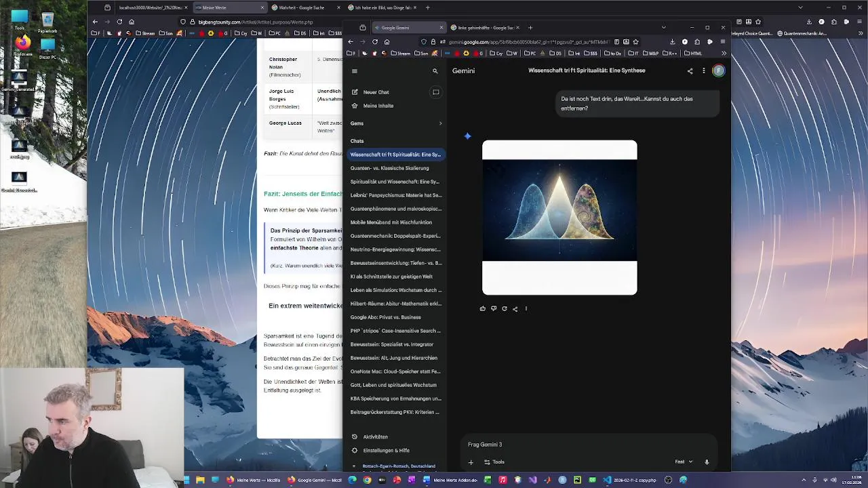
Task: Open the temporary chat icon beside Neuer Chat
Action: tap(436, 92)
